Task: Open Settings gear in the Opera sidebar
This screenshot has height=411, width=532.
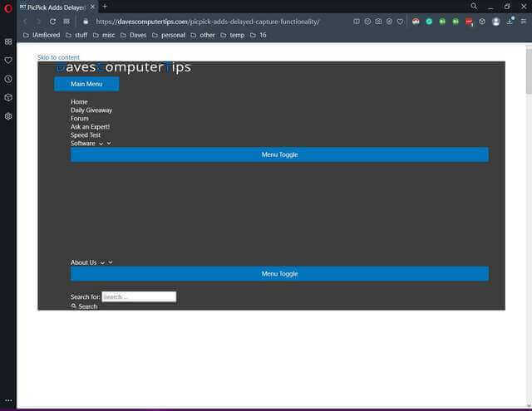Action: click(8, 116)
